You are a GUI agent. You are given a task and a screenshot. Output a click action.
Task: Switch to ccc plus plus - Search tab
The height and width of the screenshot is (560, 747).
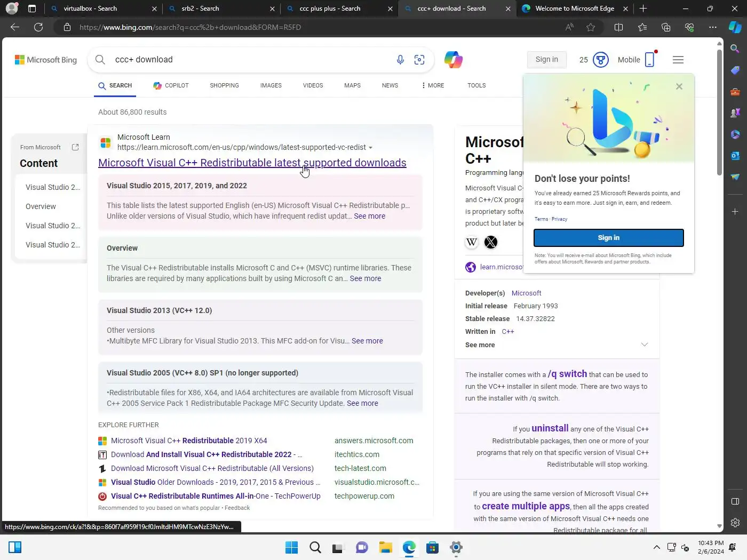click(339, 9)
